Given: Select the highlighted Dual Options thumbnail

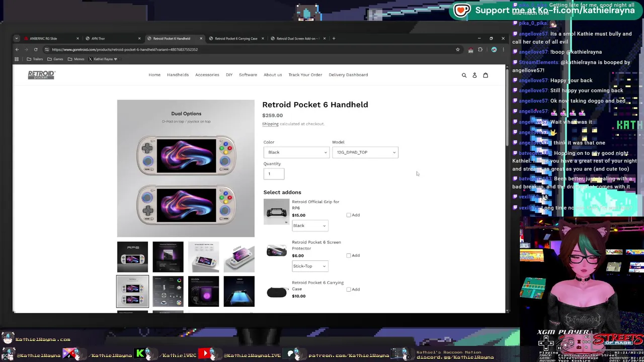Looking at the screenshot, I should click(x=133, y=291).
